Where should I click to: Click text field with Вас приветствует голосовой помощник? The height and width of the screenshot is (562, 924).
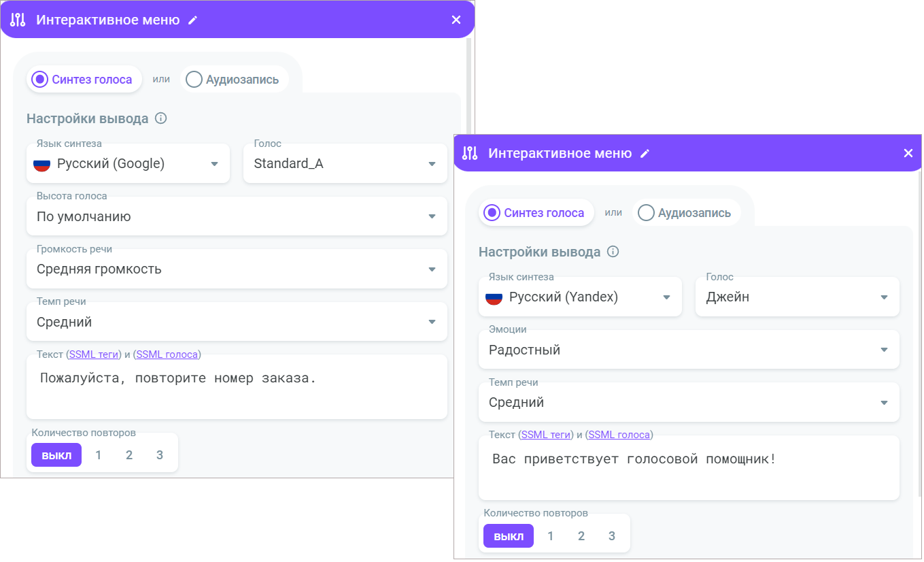point(689,467)
